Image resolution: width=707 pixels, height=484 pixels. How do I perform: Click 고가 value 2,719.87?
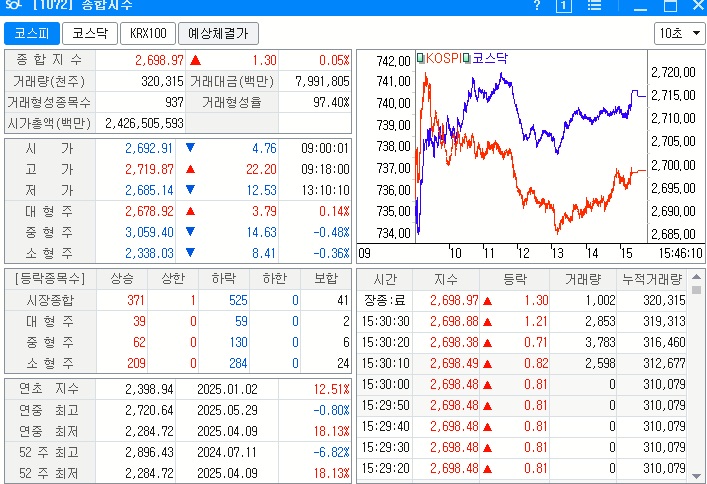[x=149, y=170]
